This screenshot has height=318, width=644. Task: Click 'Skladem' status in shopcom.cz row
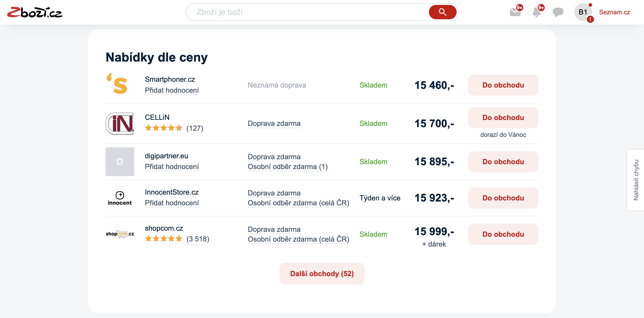coord(373,234)
